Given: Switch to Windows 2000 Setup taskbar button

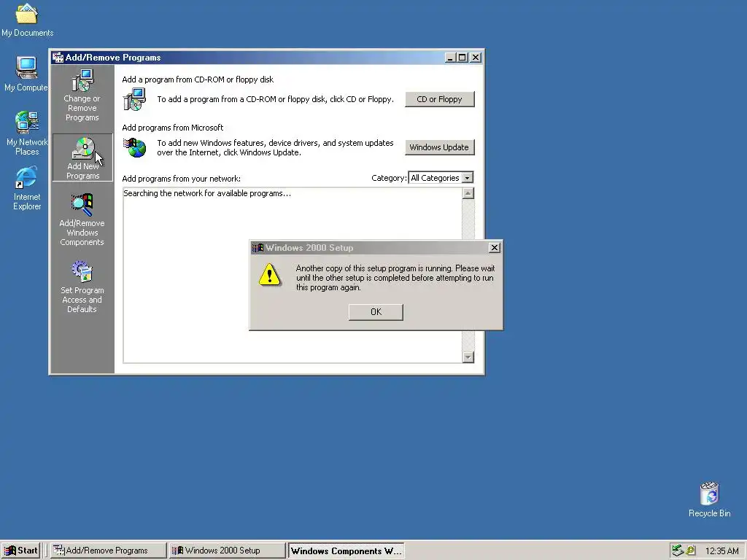Looking at the screenshot, I should pyautogui.click(x=228, y=551).
